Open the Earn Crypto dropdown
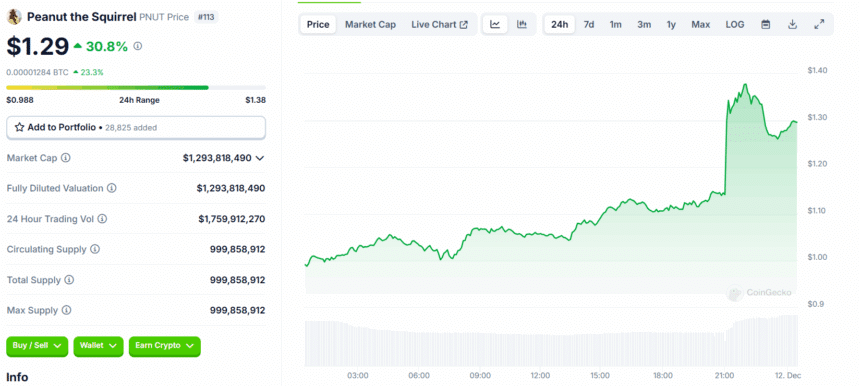 (x=165, y=346)
